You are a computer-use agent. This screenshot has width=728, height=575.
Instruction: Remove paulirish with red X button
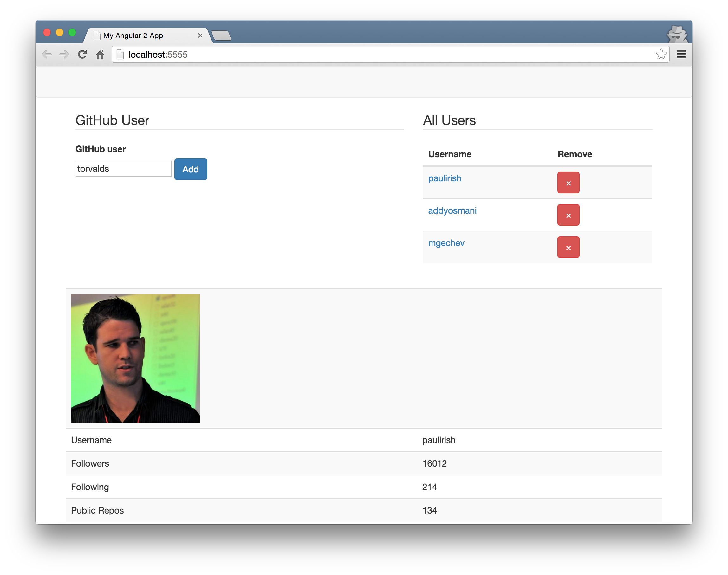(x=568, y=183)
